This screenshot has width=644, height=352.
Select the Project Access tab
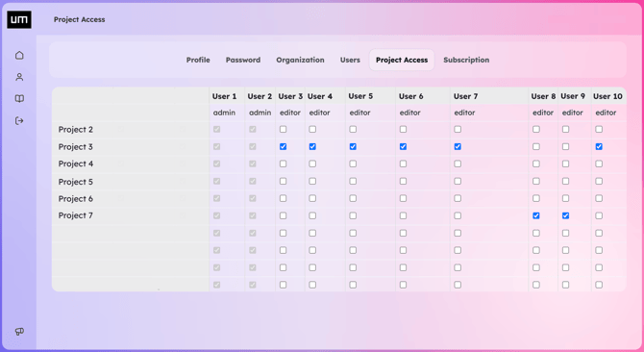402,60
